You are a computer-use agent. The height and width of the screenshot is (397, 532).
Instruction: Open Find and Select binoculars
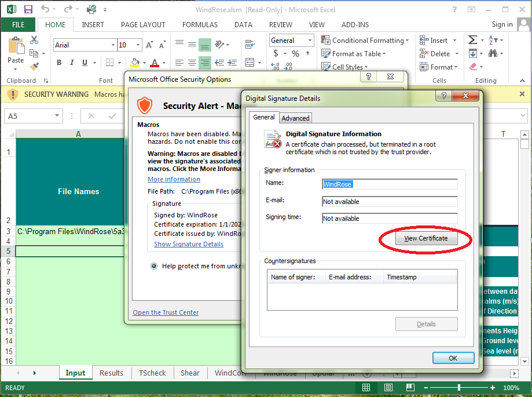(x=493, y=53)
